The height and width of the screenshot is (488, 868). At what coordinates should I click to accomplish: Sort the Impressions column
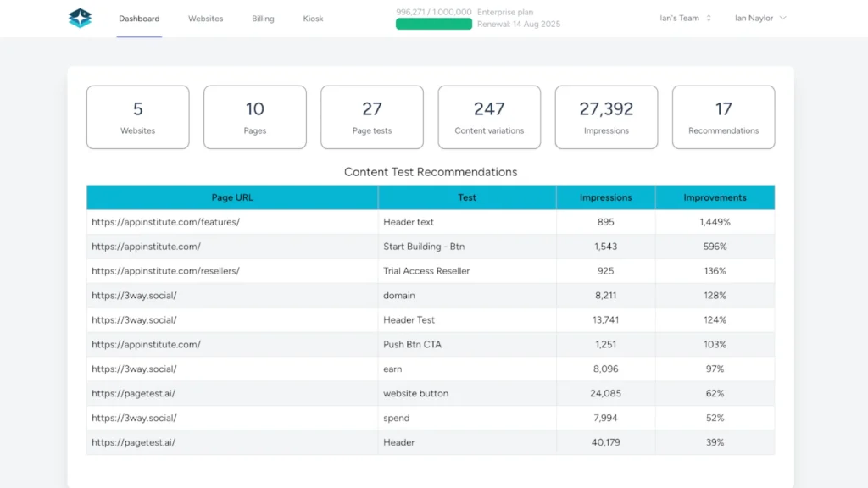click(606, 197)
